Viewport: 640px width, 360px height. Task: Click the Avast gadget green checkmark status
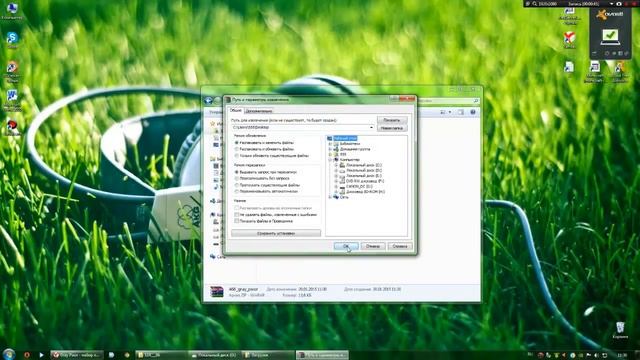coord(610,37)
